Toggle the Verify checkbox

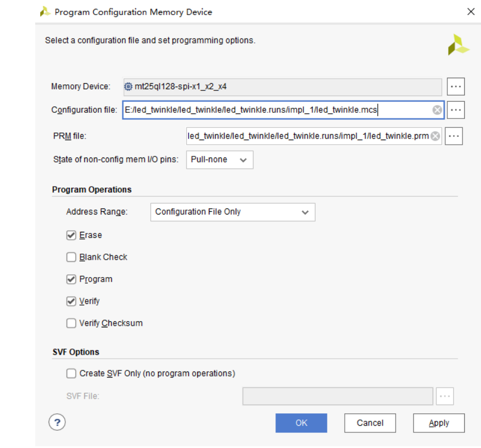tap(71, 301)
